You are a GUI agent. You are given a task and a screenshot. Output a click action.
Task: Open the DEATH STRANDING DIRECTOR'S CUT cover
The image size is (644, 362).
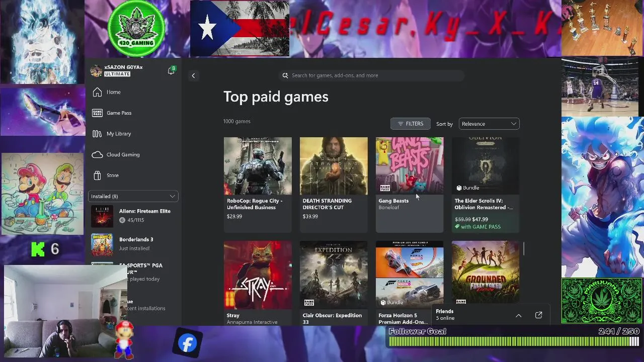[334, 166]
